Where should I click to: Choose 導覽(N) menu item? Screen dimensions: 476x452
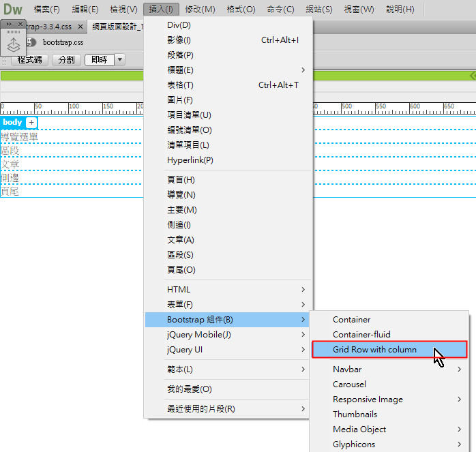click(228, 195)
